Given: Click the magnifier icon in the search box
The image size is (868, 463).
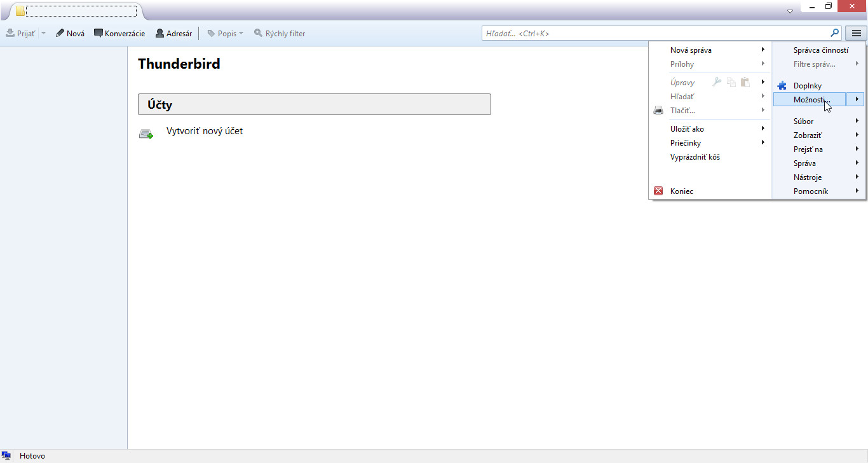Looking at the screenshot, I should tap(834, 33).
